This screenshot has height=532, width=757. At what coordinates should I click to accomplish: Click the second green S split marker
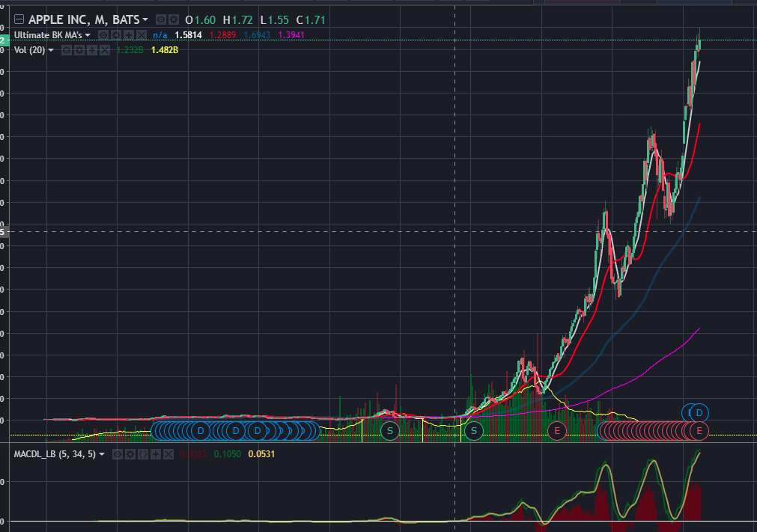pos(474,431)
